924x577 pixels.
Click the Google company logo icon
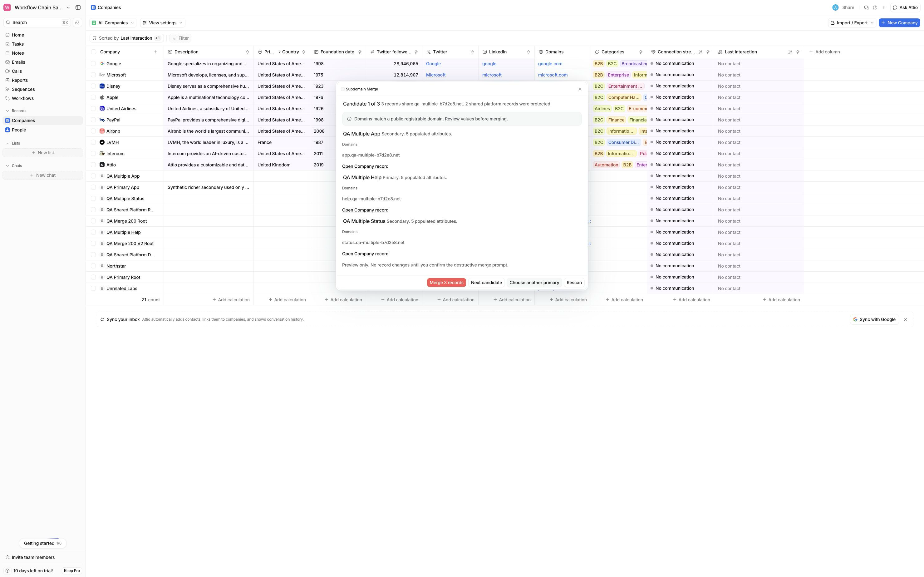click(102, 64)
